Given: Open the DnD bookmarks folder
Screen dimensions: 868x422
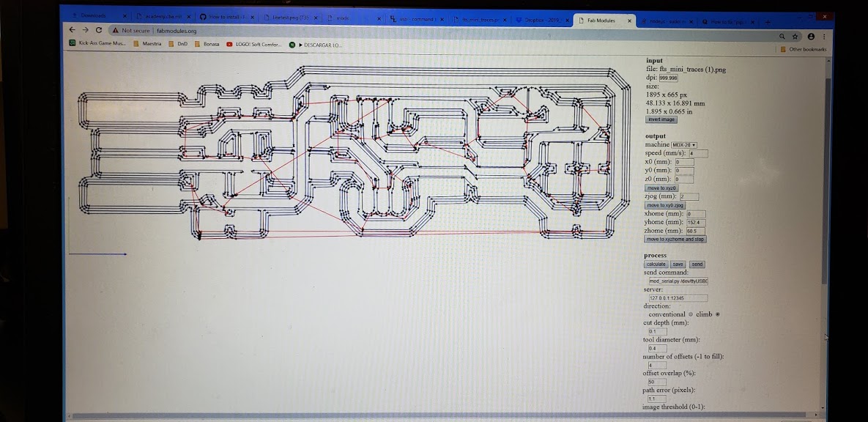Looking at the screenshot, I should [x=178, y=44].
